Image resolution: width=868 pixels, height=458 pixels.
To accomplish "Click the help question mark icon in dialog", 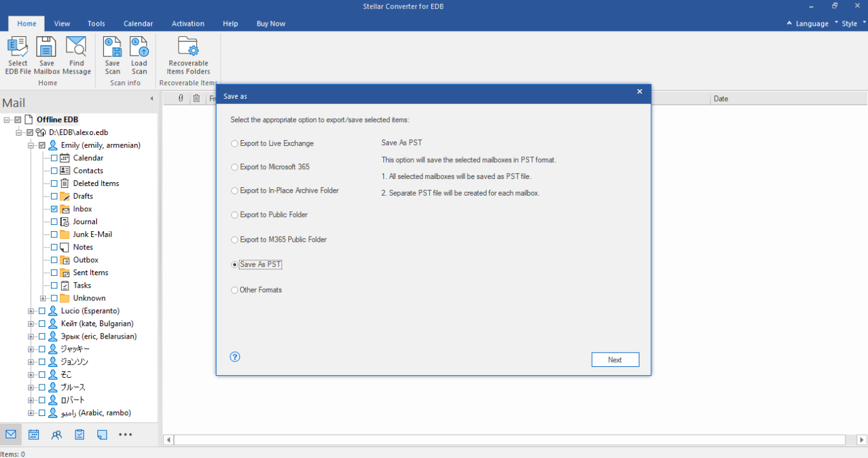I will (x=235, y=357).
